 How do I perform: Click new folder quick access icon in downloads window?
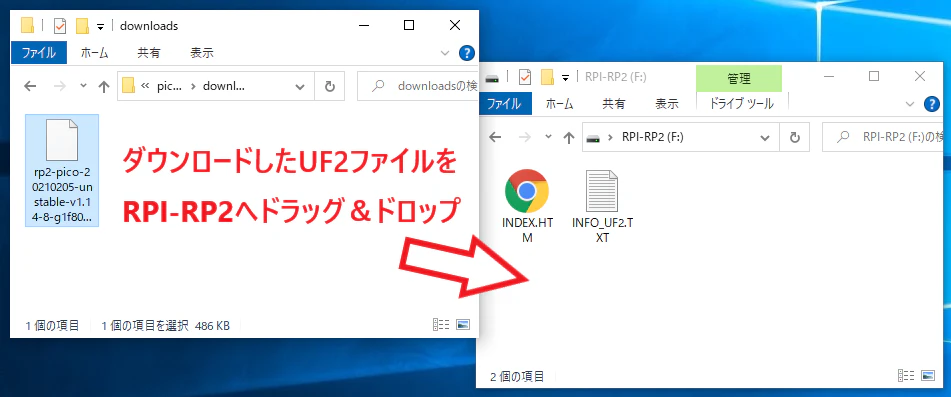coord(82,26)
